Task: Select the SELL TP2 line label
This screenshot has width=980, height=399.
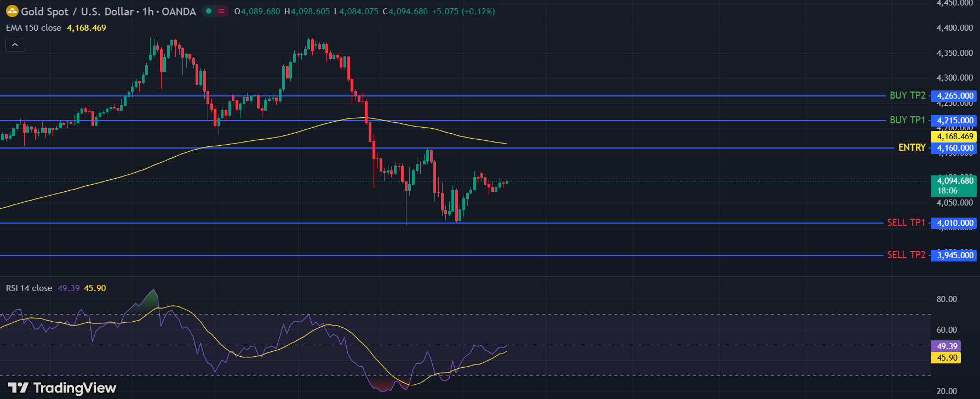Action: pyautogui.click(x=906, y=255)
